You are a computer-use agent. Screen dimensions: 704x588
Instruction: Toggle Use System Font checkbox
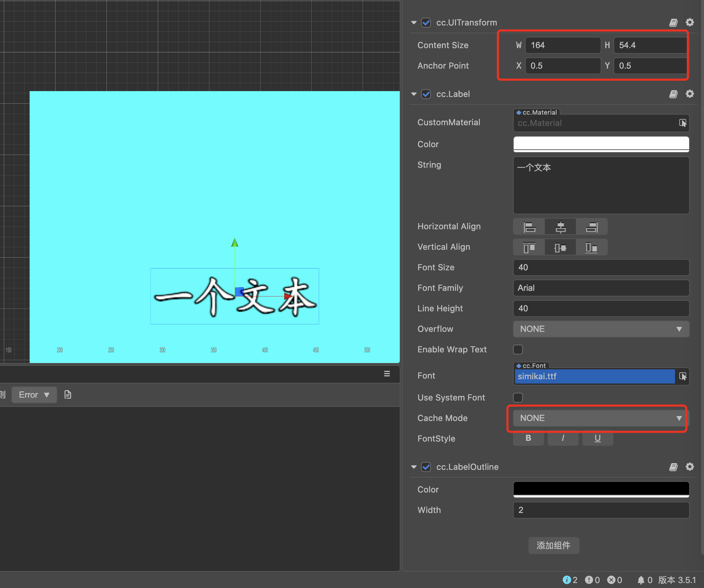518,398
